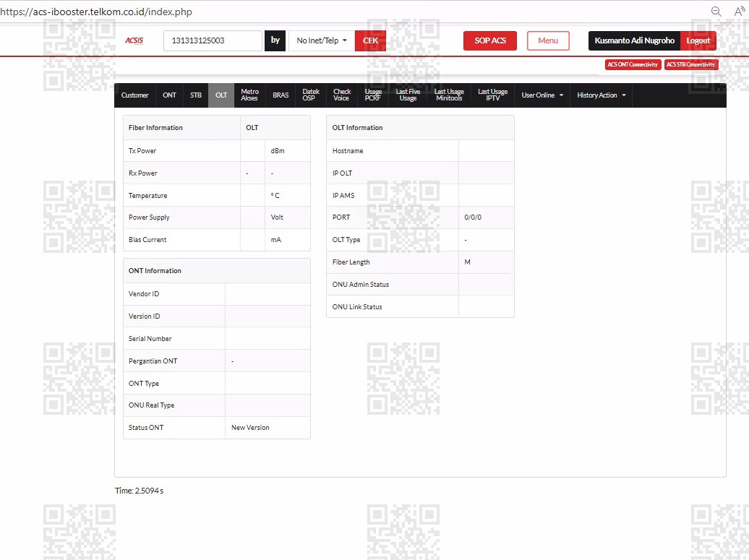Open the Last Usage Minitools tab
This screenshot has width=749, height=560.
[x=449, y=95]
